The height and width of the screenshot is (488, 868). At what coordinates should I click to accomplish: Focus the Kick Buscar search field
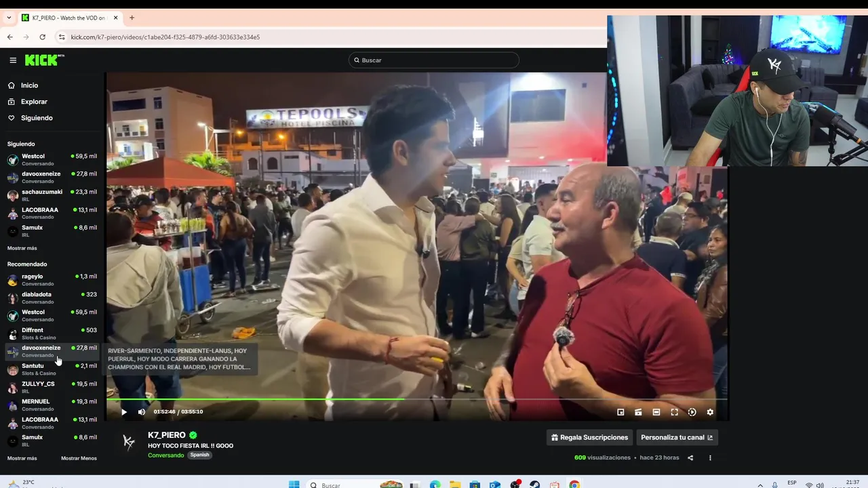pyautogui.click(x=434, y=60)
